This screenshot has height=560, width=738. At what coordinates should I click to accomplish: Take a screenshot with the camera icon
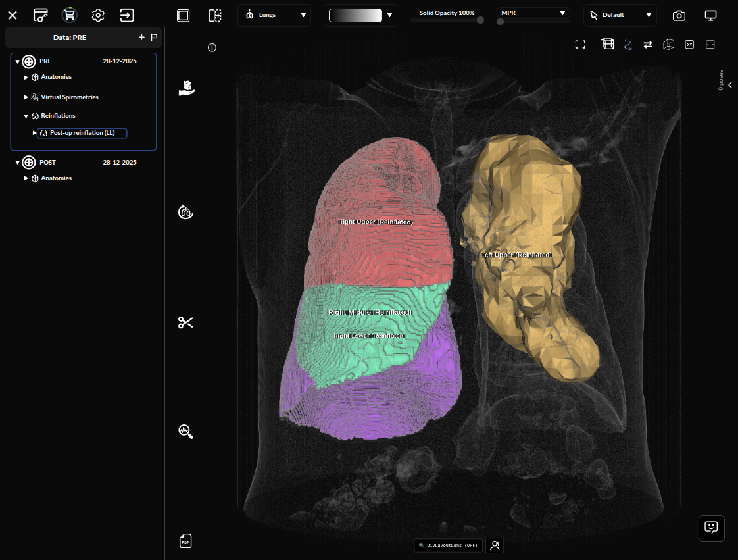(x=679, y=15)
